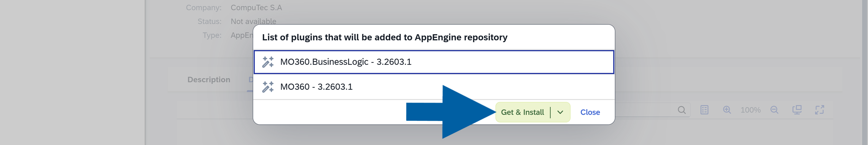Screen dimensions: 868x145
Task: Open the table of contents list icon
Action: 704,110
